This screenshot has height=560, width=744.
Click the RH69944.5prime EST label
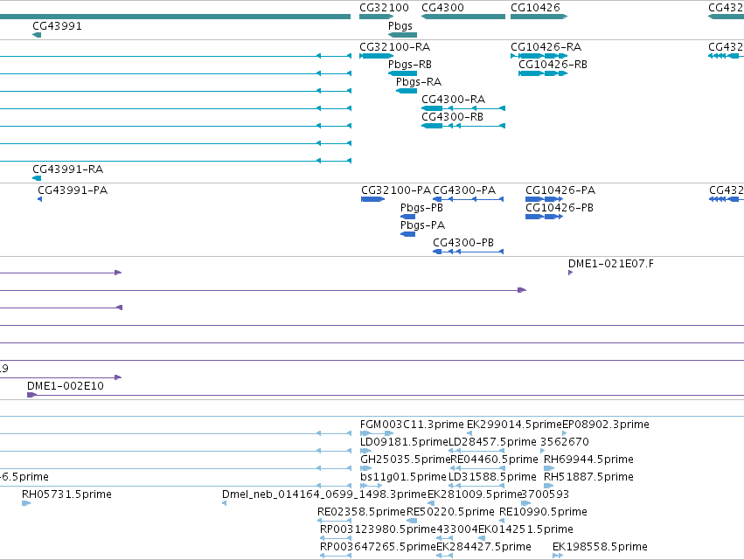588,460
